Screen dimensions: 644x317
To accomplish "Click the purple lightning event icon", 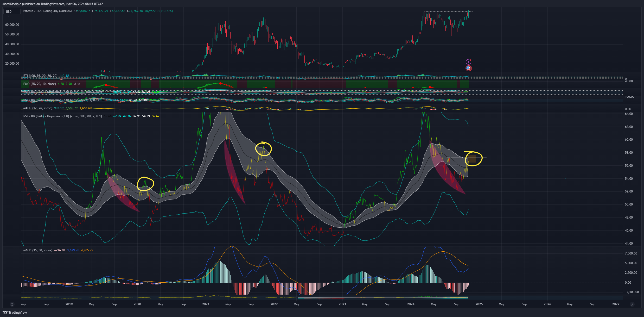I will tap(468, 62).
